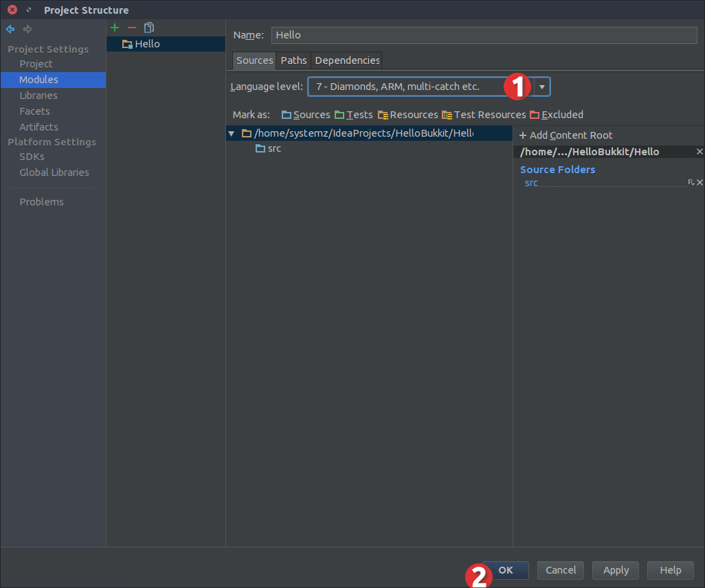This screenshot has width=705, height=588.
Task: Remove the content root with X icon
Action: pos(700,152)
